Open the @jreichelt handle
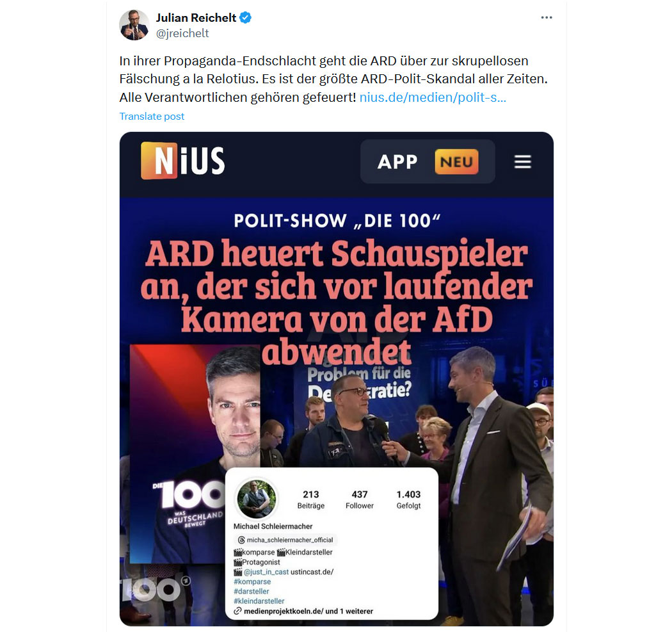 point(182,33)
